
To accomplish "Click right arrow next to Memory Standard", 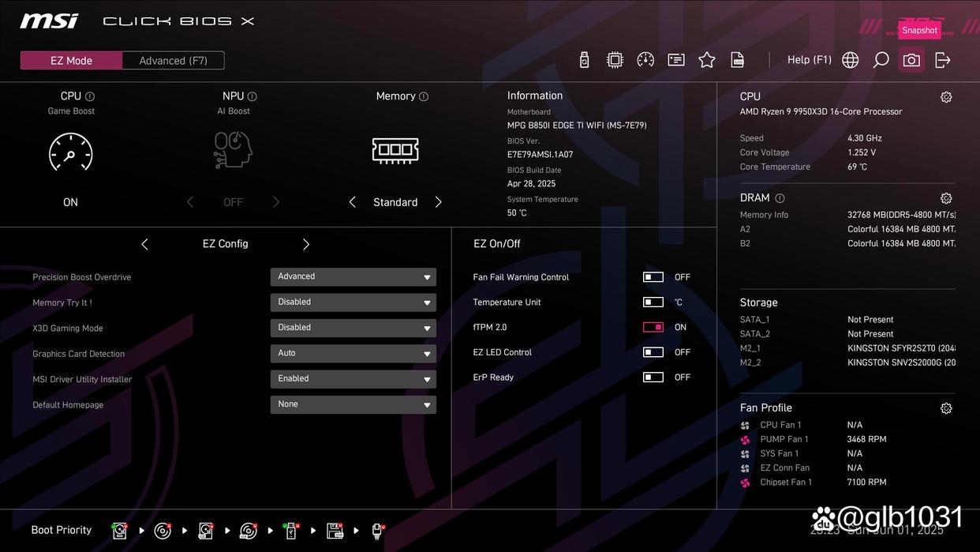I will click(439, 202).
